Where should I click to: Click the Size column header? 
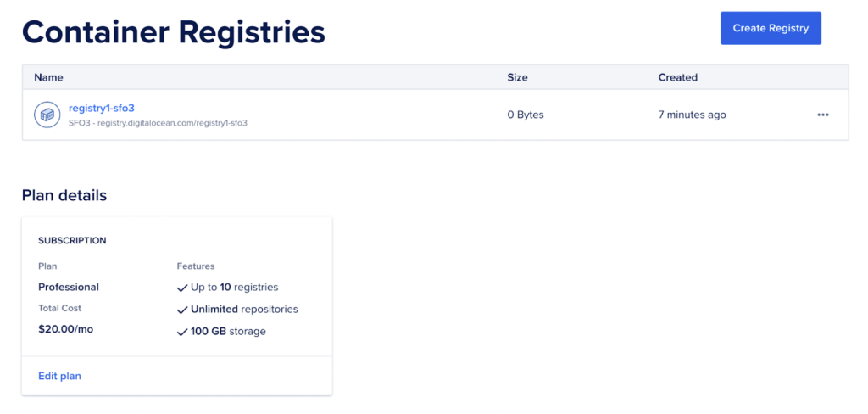[x=518, y=77]
